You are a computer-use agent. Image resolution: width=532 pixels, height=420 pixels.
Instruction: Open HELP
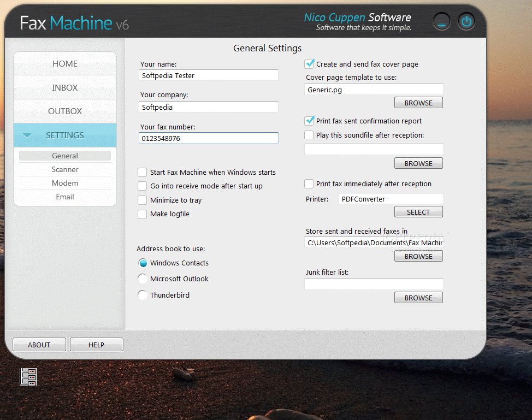coord(96,345)
